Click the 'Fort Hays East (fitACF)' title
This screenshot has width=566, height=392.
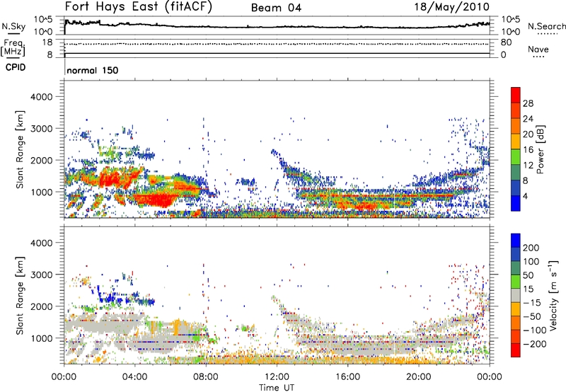pos(139,7)
